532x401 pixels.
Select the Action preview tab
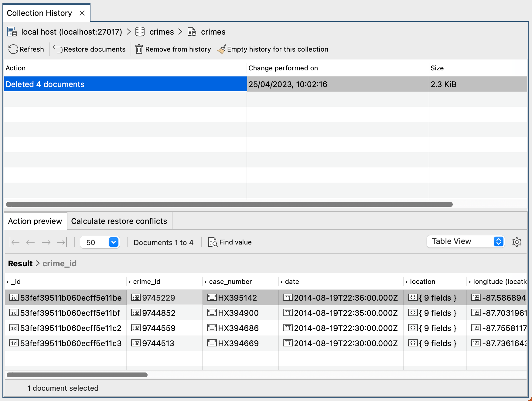pos(35,221)
